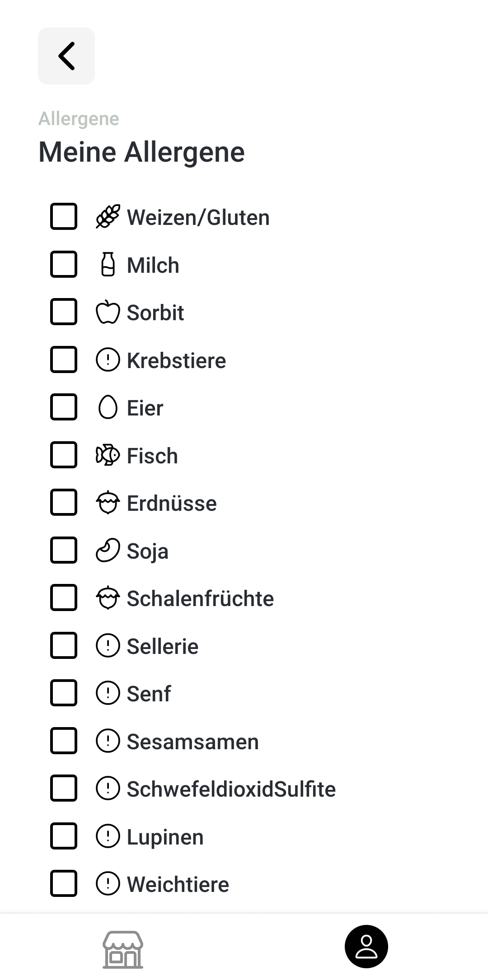
Task: Click the egg icon beside Eier
Action: tap(108, 407)
